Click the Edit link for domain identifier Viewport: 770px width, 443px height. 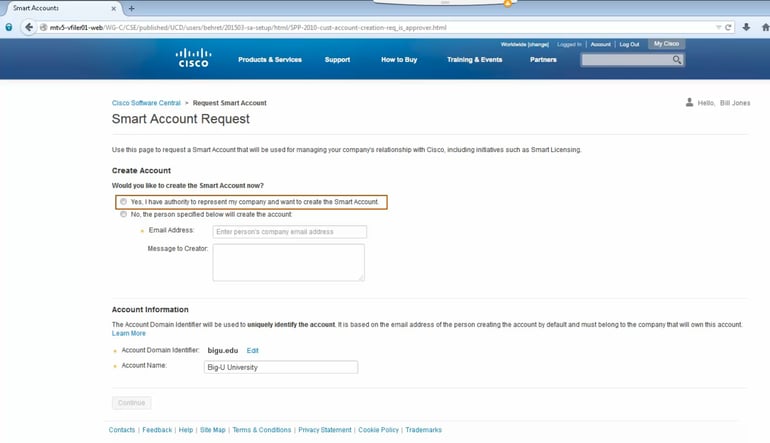pyautogui.click(x=253, y=351)
